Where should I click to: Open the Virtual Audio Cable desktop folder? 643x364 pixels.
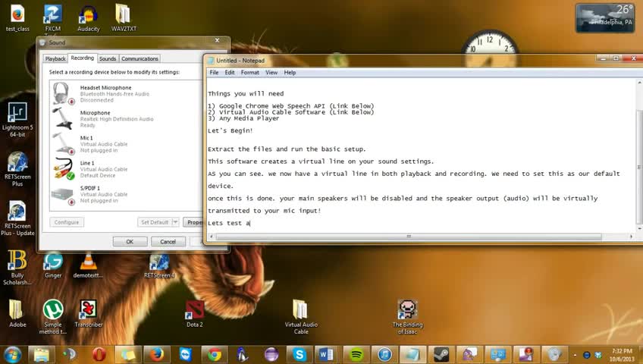point(300,316)
